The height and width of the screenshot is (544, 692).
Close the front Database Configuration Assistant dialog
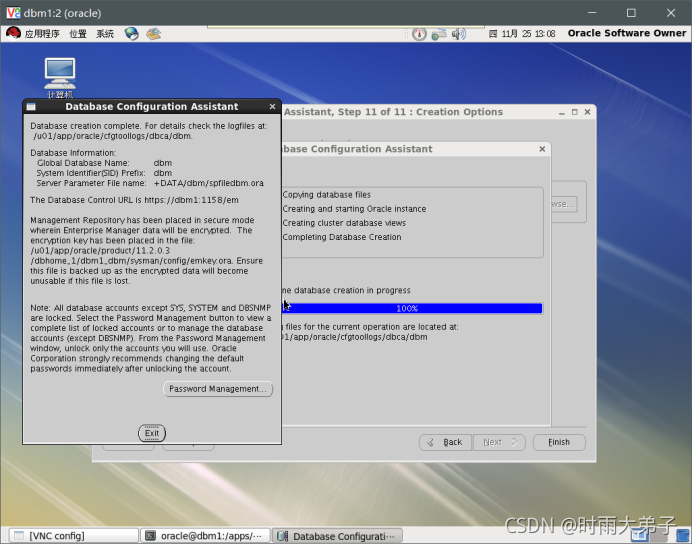tap(272, 106)
